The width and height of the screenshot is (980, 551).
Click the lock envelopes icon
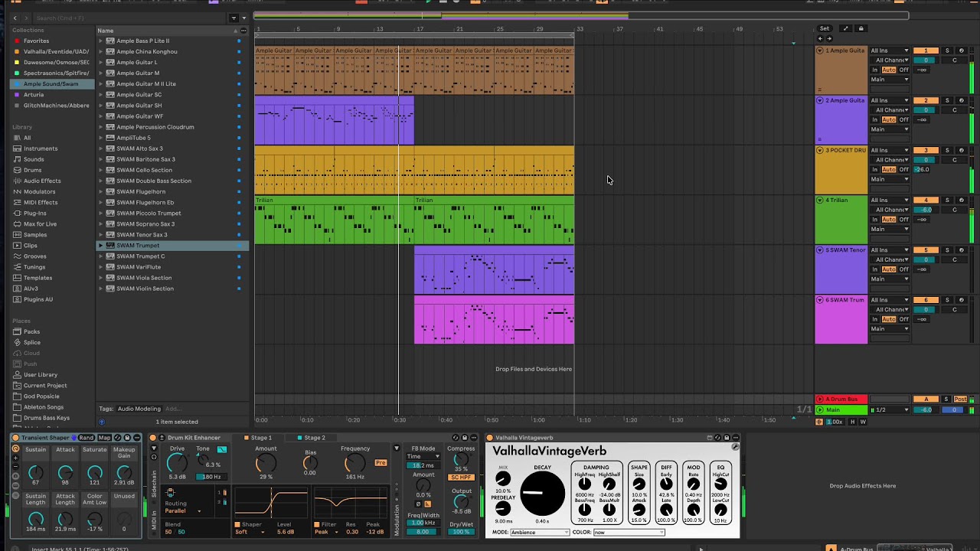(861, 28)
